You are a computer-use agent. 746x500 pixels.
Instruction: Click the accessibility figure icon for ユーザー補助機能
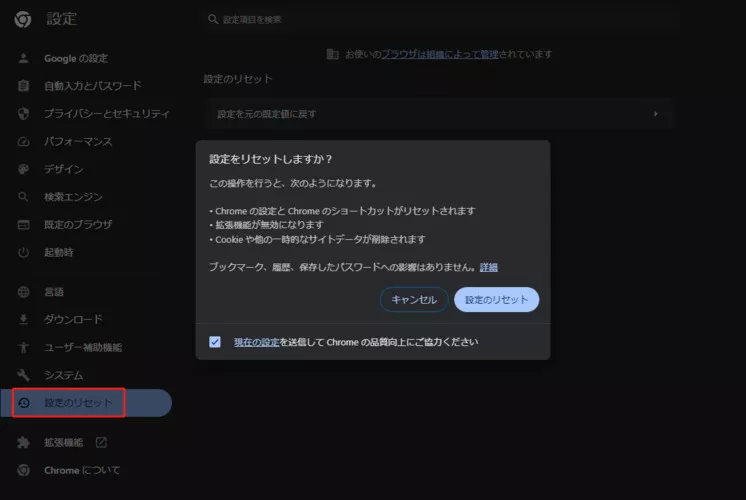coord(23,347)
